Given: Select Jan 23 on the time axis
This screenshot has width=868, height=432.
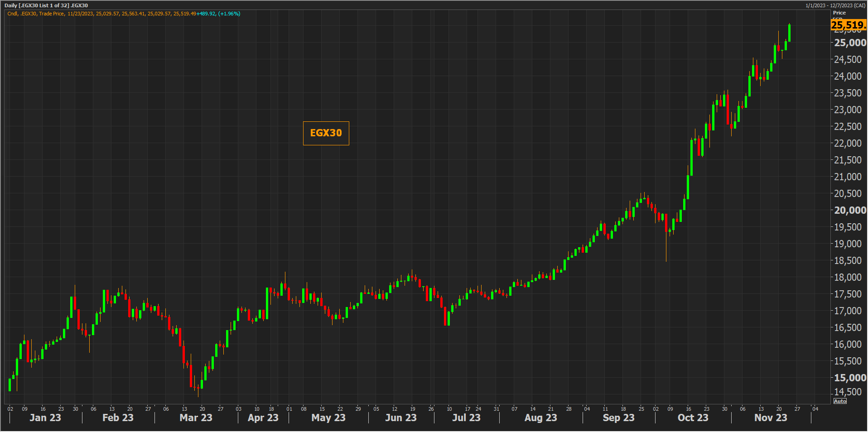Looking at the screenshot, I should point(45,418).
